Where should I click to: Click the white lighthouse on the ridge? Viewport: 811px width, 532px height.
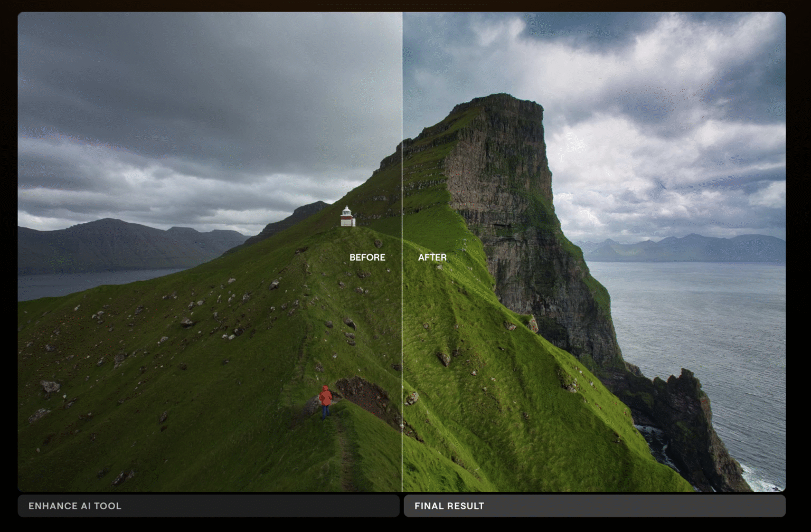[x=347, y=216]
